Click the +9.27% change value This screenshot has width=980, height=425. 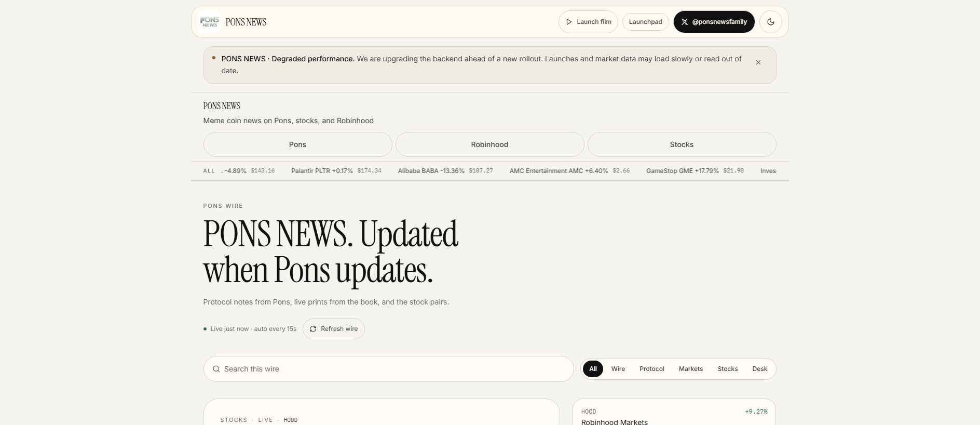click(x=756, y=411)
